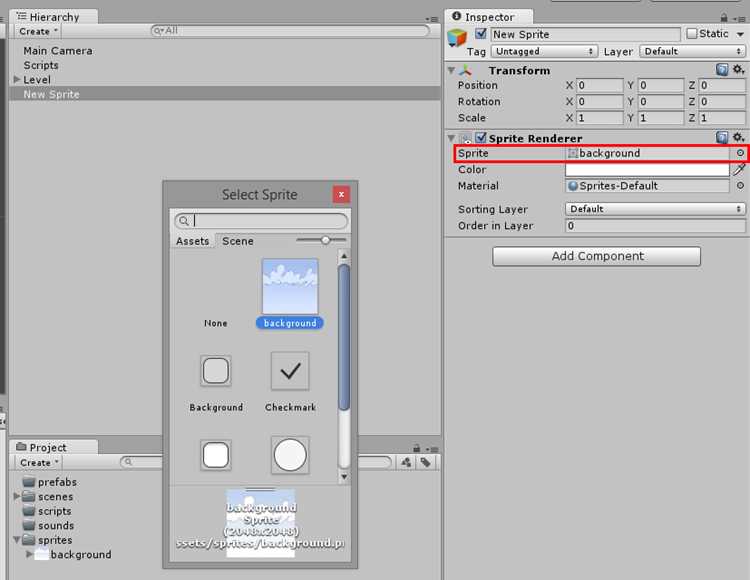Click the thumbnail size slider in Select Sprite
Screen dimensions: 750x580
coord(325,240)
